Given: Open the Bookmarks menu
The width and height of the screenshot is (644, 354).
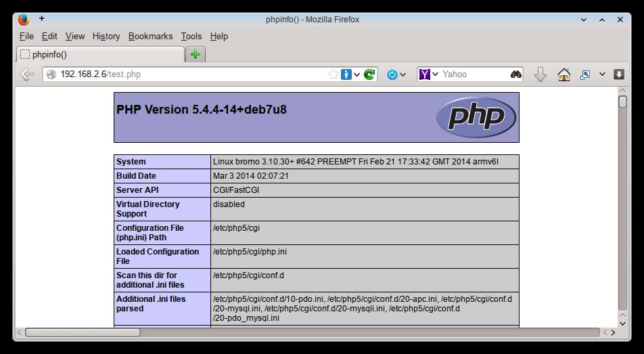Looking at the screenshot, I should tap(150, 37).
